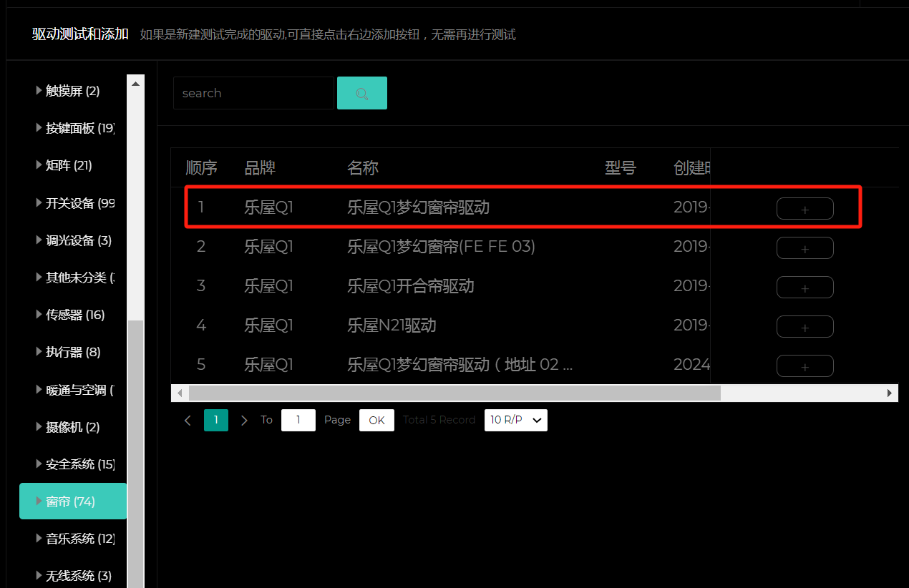Go to next page with right chevron
The image size is (909, 588).
(x=244, y=420)
